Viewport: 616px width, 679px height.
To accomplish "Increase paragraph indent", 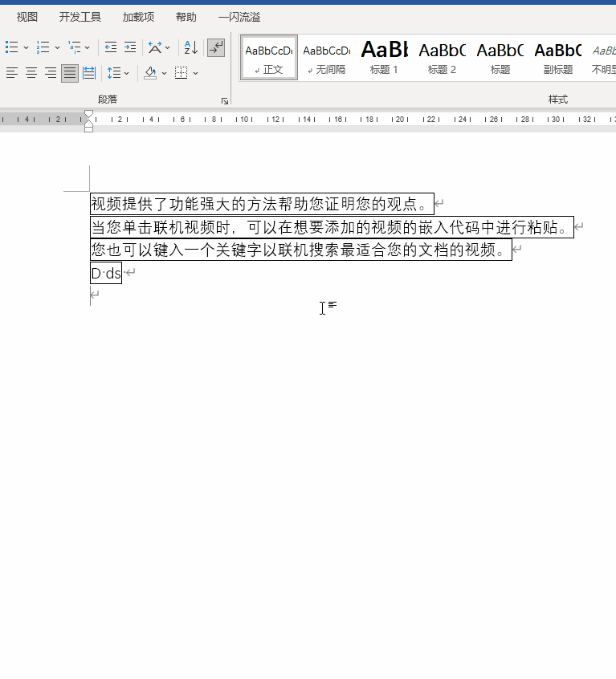I will 130,47.
